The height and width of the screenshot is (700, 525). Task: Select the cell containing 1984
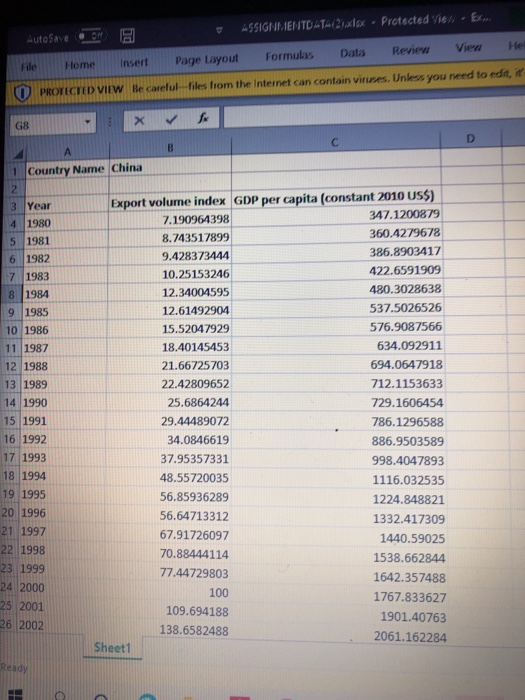pos(66,294)
